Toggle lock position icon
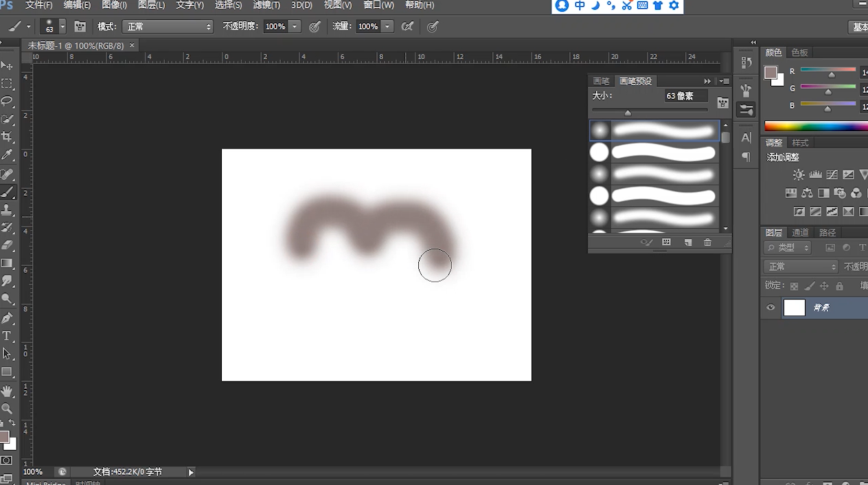Image resolution: width=868 pixels, height=485 pixels. coord(824,286)
